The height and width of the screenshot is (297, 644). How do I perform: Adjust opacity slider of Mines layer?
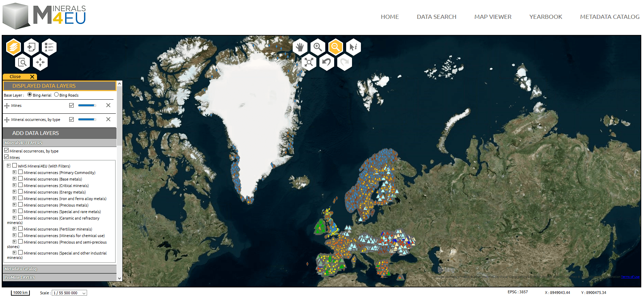pos(87,106)
